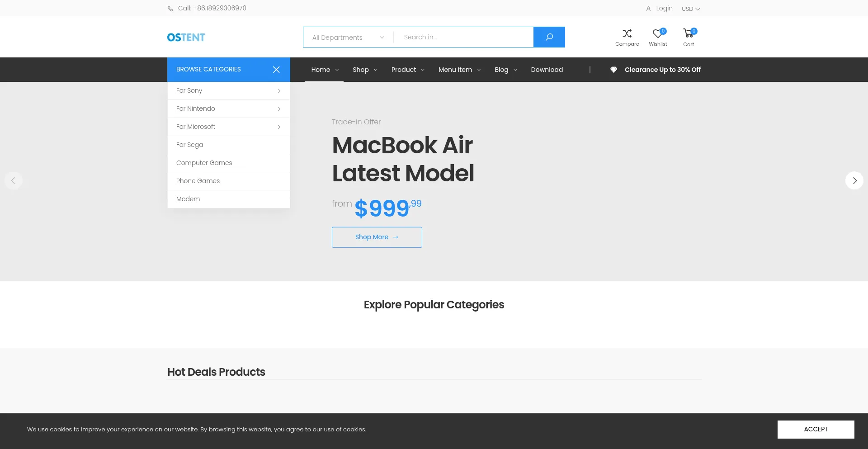The width and height of the screenshot is (868, 449).
Task: Click the OSTENT logo
Action: [186, 38]
